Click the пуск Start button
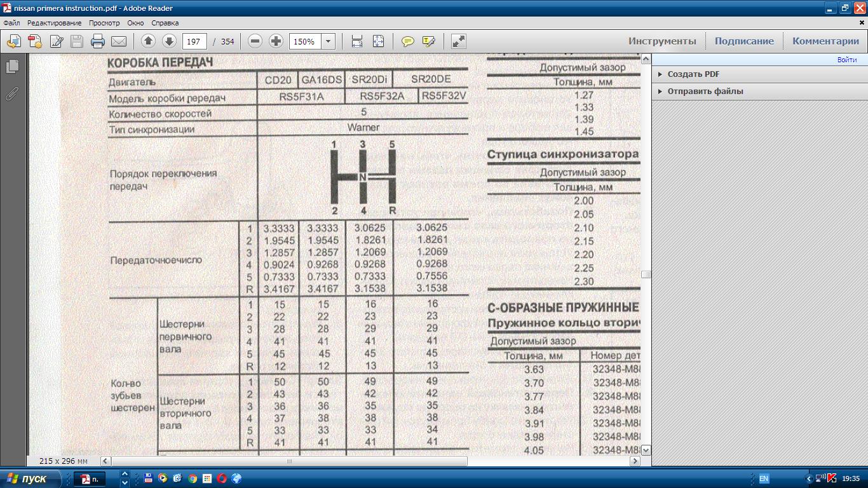 pyautogui.click(x=31, y=478)
